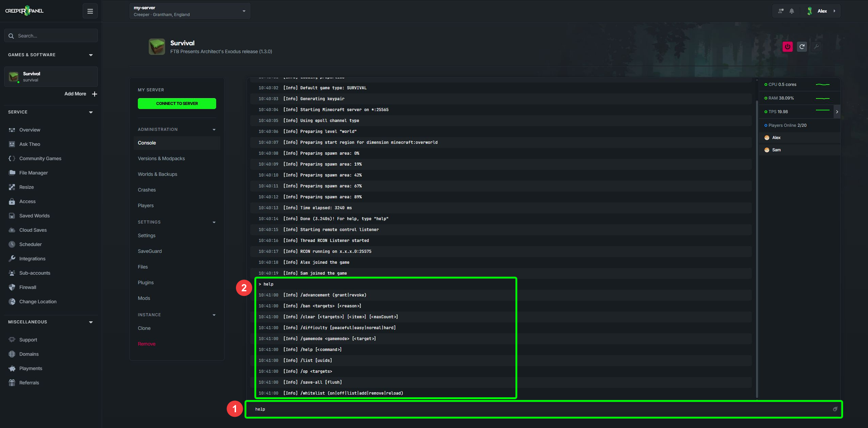Click the Access lock icon
The width and height of the screenshot is (868, 428).
click(x=12, y=201)
